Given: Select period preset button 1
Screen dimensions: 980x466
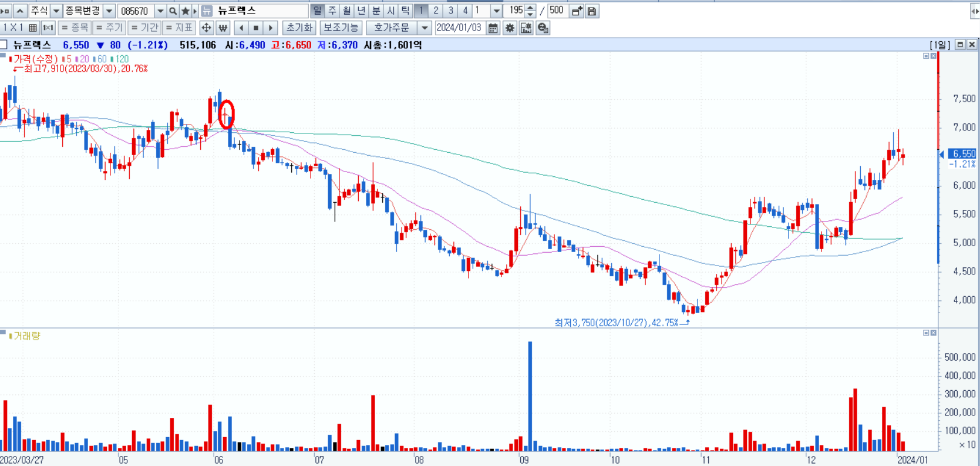Looking at the screenshot, I should click(x=421, y=11).
